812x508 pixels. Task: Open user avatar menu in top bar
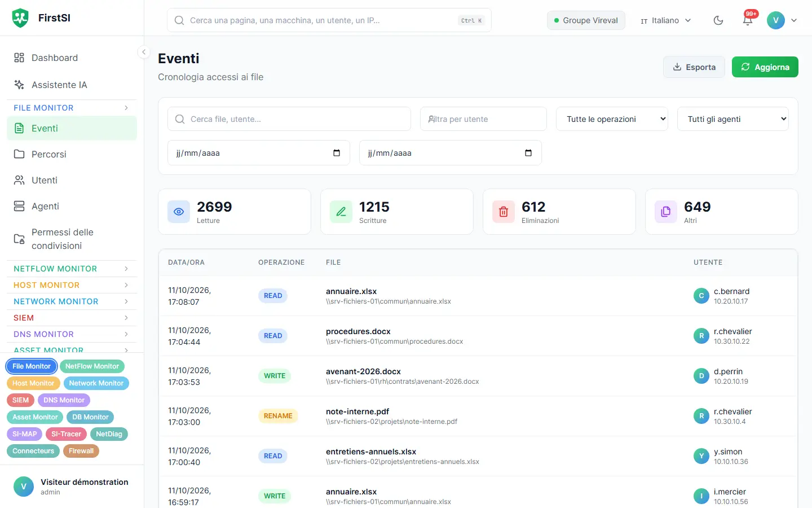point(782,20)
